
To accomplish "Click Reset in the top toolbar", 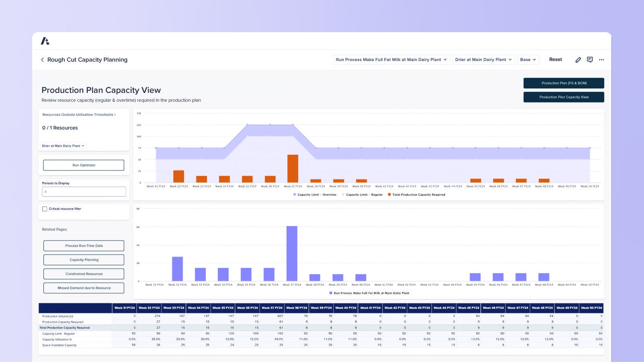I will tap(555, 60).
